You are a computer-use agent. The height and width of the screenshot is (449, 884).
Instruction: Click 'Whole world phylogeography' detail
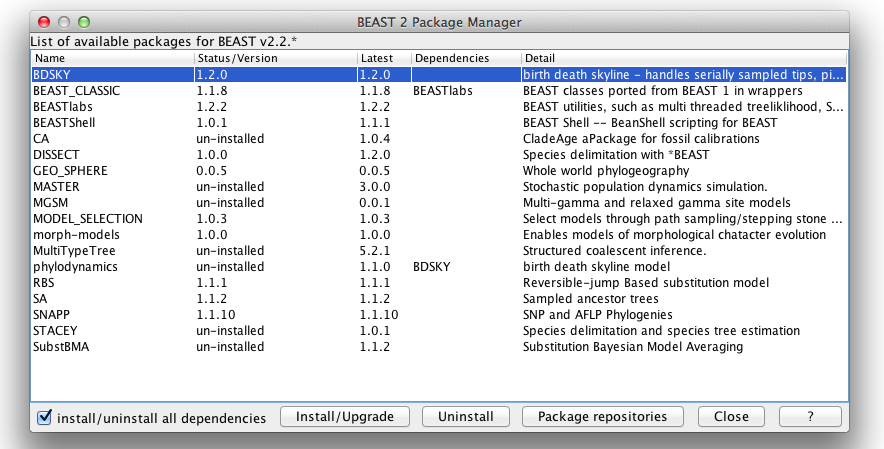point(605,170)
